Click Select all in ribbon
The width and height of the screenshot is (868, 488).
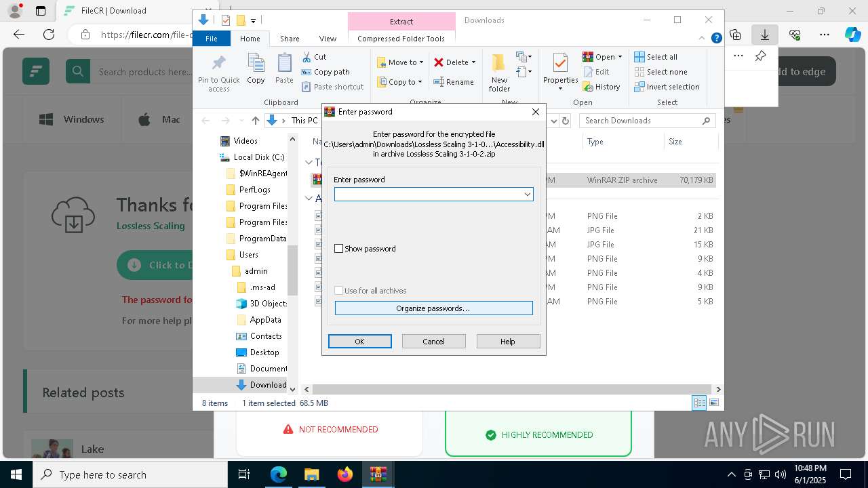[656, 57]
